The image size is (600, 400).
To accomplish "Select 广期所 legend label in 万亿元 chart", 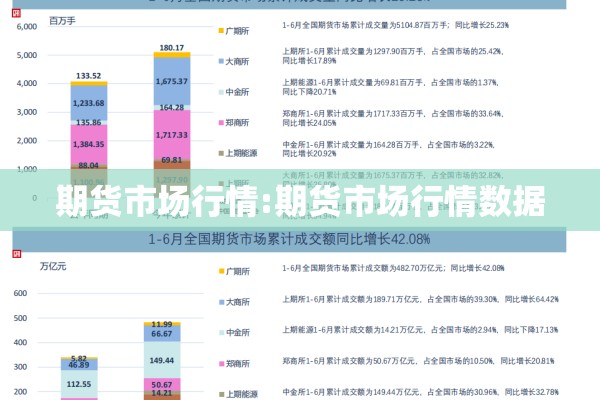I will click(238, 271).
